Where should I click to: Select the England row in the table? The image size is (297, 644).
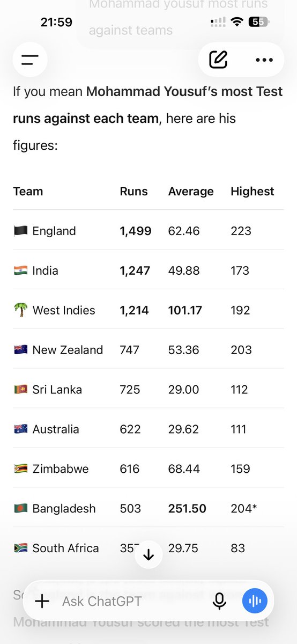148,231
